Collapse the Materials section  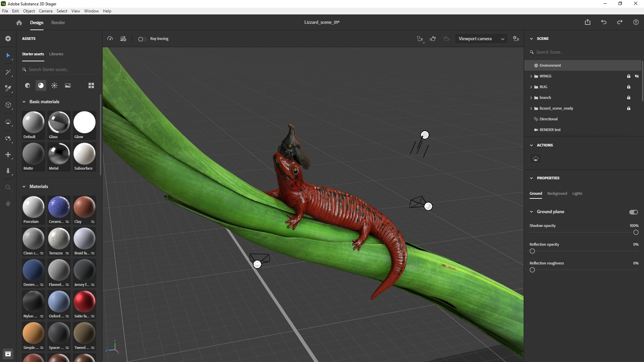24,186
